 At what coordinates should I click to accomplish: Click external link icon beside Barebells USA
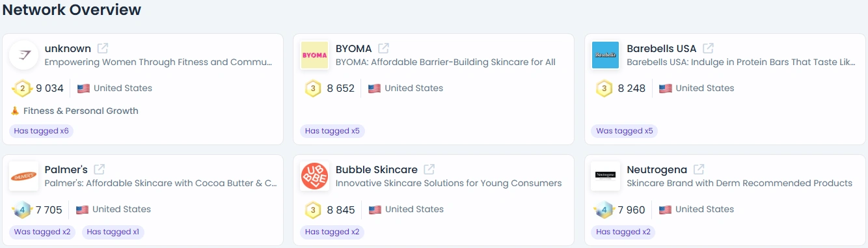pos(709,48)
